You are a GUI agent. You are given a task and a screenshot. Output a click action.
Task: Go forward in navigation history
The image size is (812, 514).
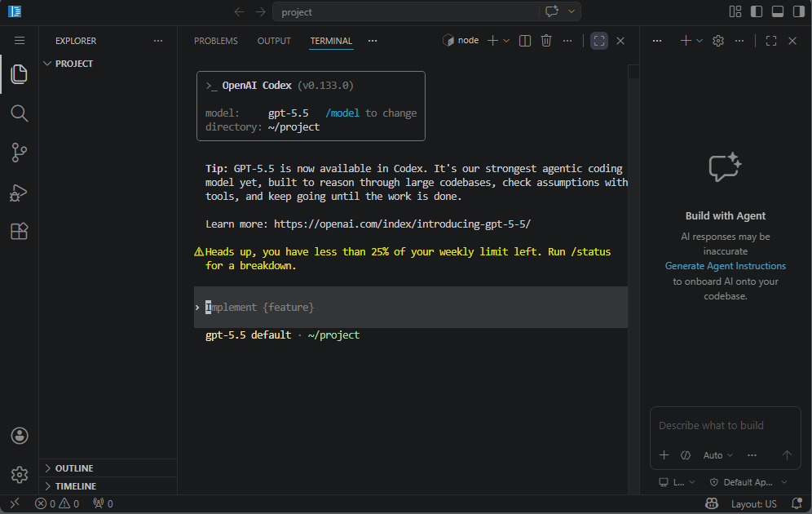[x=261, y=12]
